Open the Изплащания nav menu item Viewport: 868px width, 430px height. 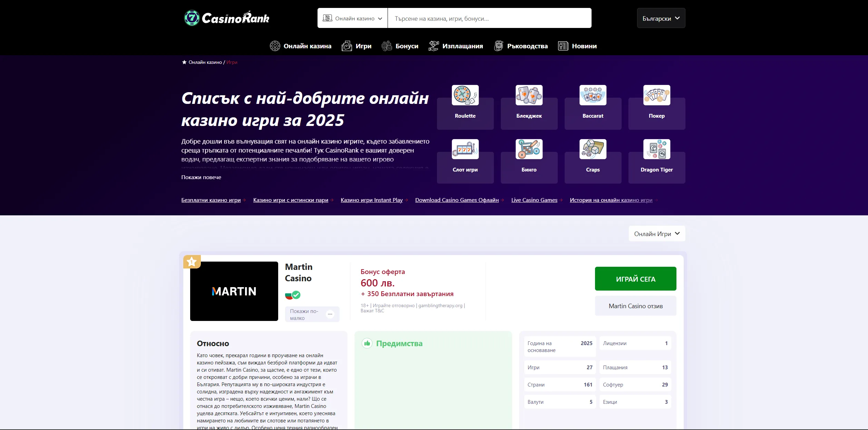[456, 46]
